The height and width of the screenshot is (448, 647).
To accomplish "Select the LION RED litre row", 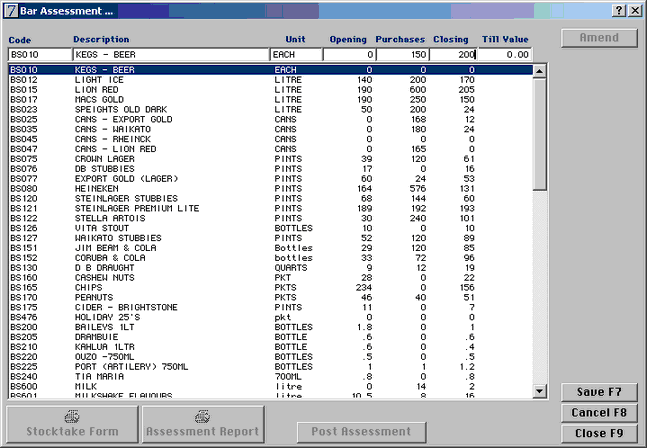I will 271,90.
